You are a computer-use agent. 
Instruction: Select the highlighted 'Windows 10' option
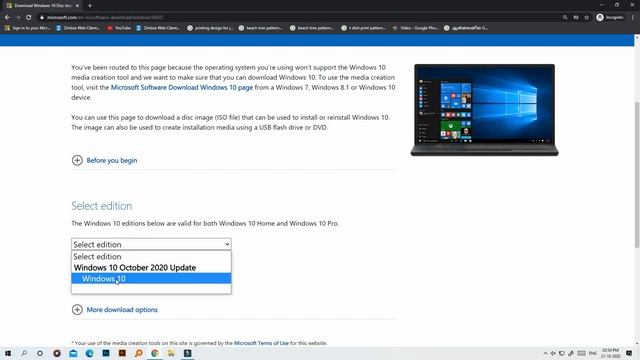[x=151, y=278]
